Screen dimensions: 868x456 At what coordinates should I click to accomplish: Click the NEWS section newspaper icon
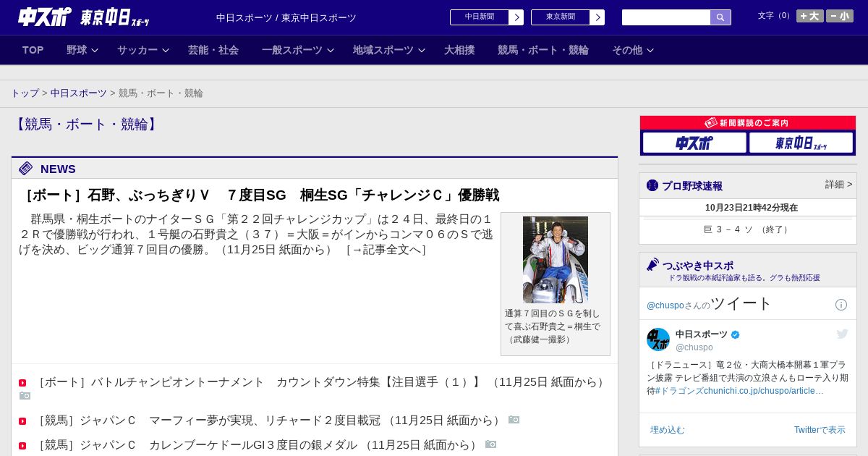(x=26, y=169)
